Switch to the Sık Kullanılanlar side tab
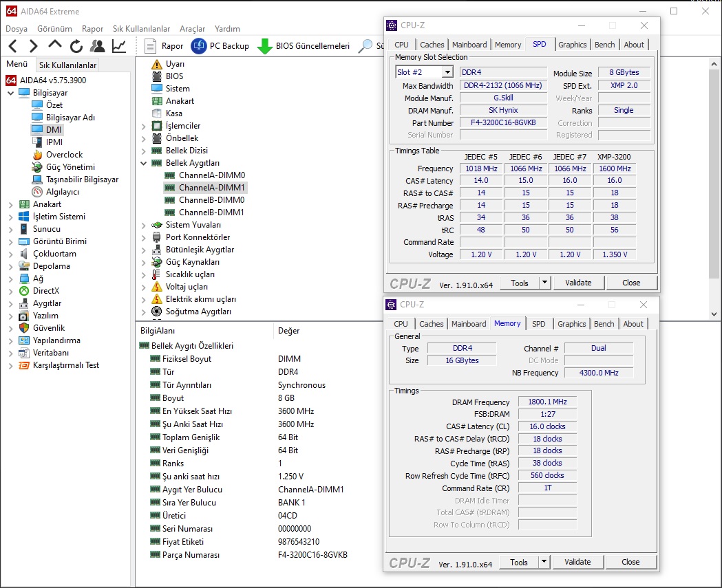This screenshot has width=722, height=588. (67, 65)
